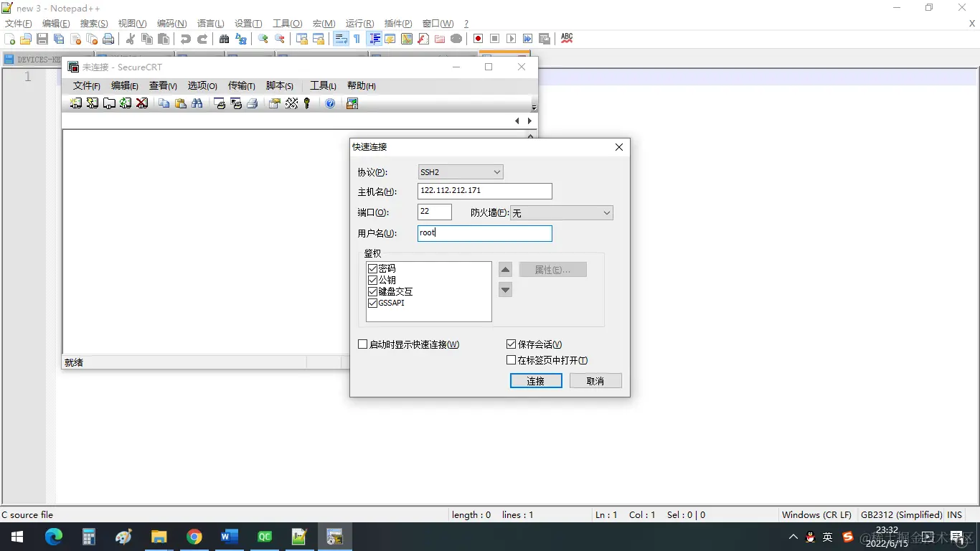Viewport: 980px width, 551px height.
Task: Open the 协议 SSH2 protocol dropdown
Action: [x=461, y=172]
